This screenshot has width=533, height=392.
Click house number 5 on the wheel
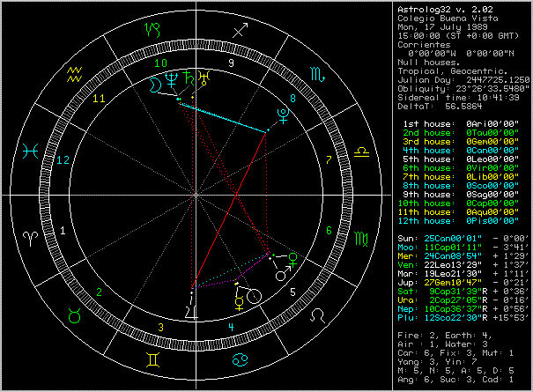292,292
